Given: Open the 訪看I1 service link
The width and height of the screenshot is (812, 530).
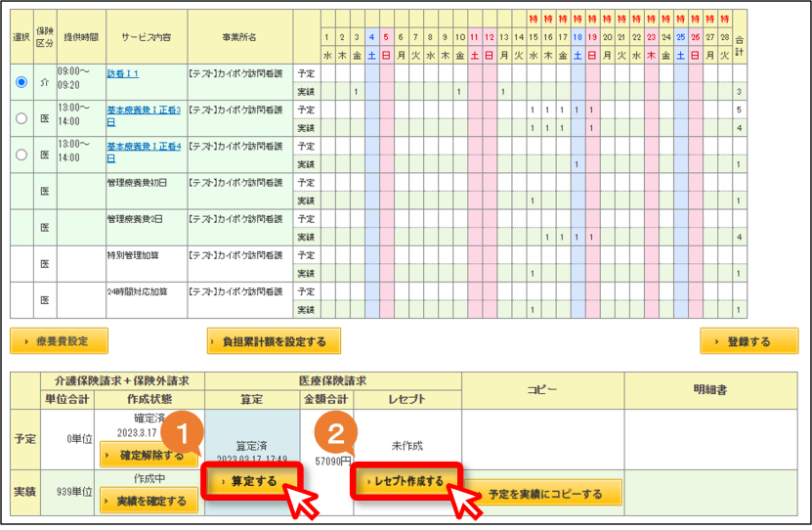Looking at the screenshot, I should (123, 73).
